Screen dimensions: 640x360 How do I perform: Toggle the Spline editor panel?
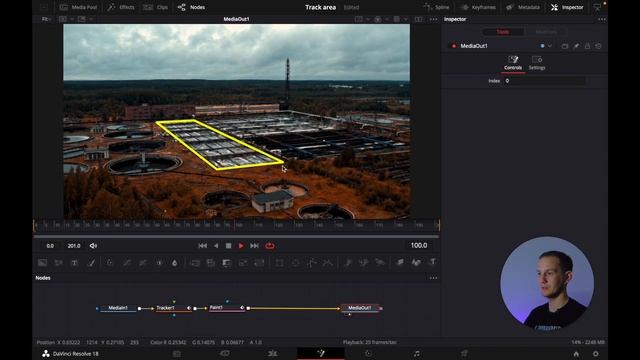point(436,7)
